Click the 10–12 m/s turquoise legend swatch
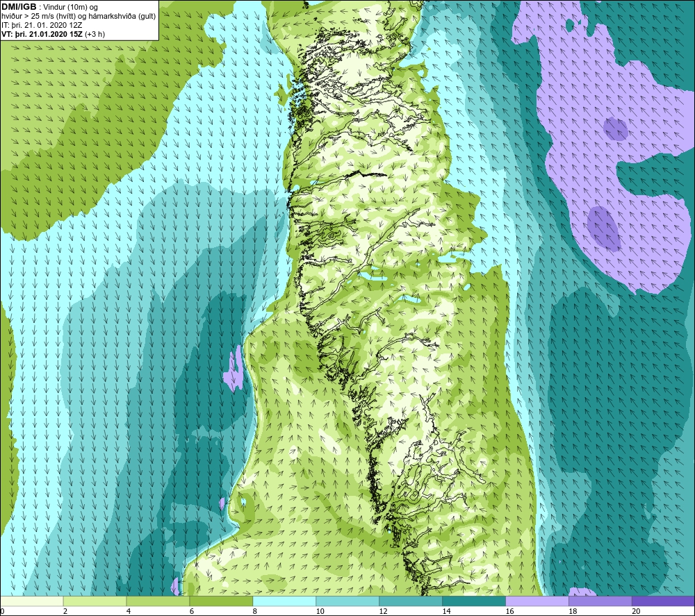Viewport: 695px width, 616px height. (347, 601)
